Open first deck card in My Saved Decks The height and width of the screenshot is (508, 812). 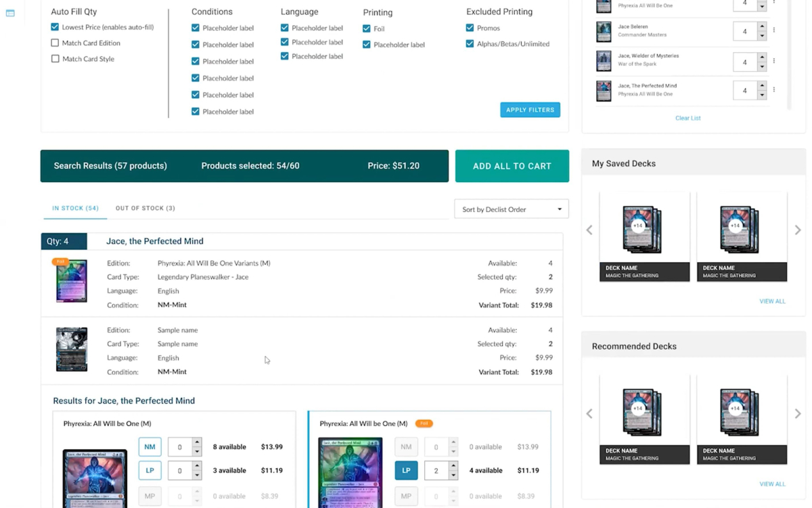pyautogui.click(x=644, y=236)
